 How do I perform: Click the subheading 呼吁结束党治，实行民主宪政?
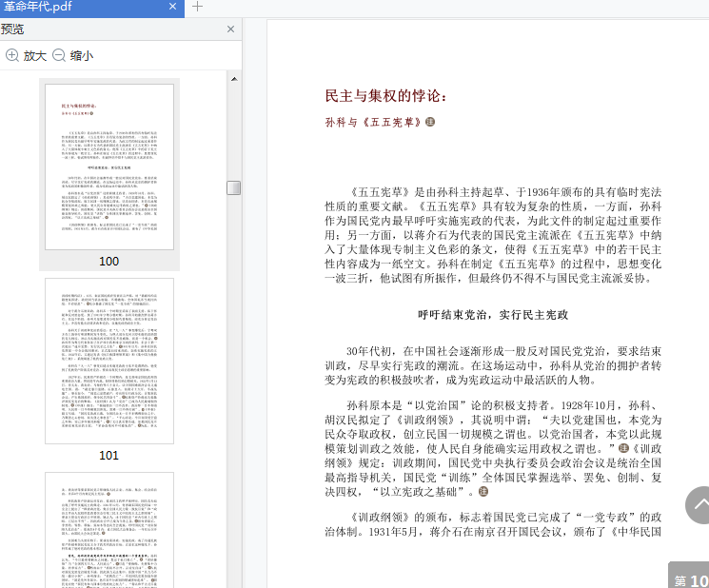493,315
